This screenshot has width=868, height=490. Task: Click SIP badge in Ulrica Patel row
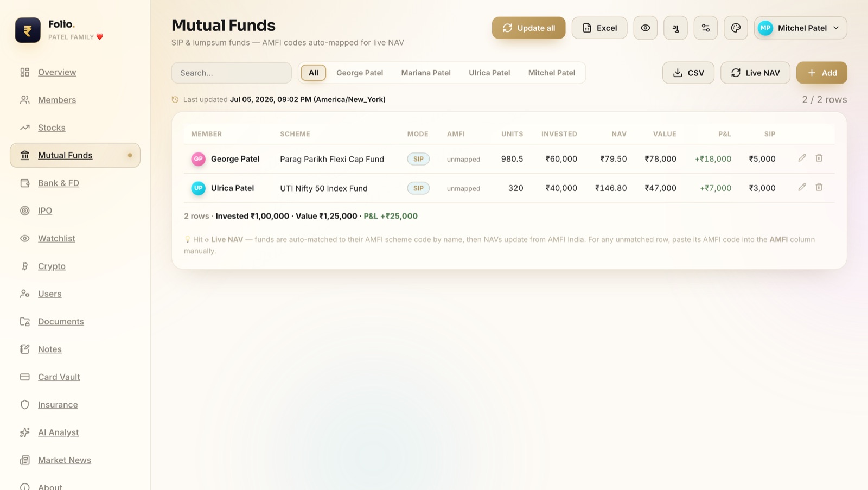tap(418, 188)
